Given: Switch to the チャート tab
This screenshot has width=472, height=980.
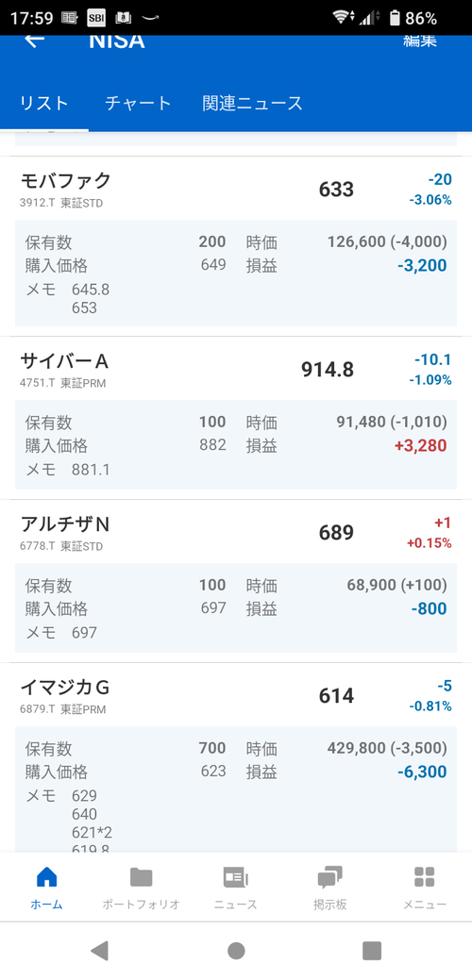Looking at the screenshot, I should click(138, 103).
